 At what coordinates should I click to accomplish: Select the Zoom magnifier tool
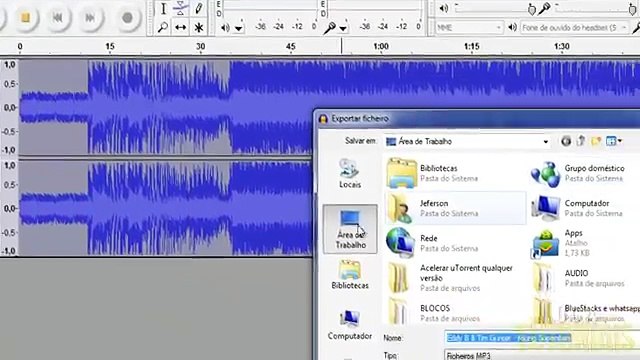coord(163,27)
